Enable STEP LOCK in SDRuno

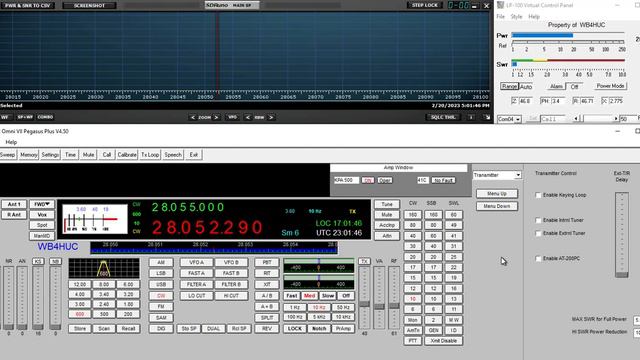(x=424, y=5)
